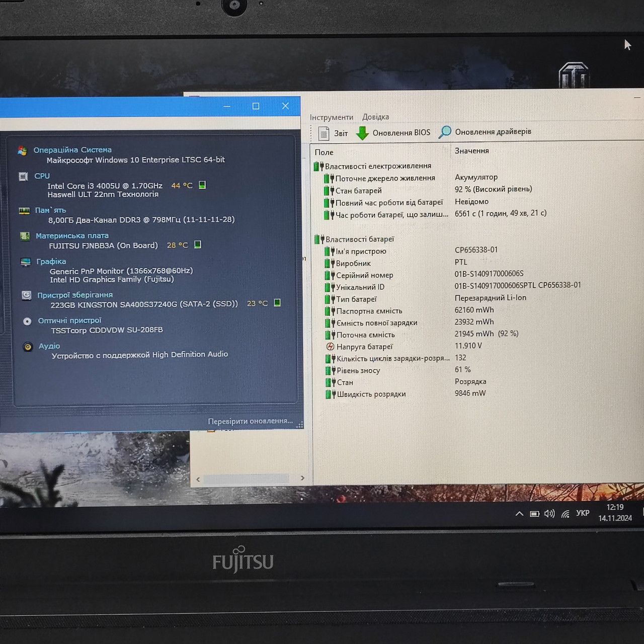The width and height of the screenshot is (644, 644).
Task: Click the icon beside Напруга батареї
Action: pyautogui.click(x=330, y=347)
